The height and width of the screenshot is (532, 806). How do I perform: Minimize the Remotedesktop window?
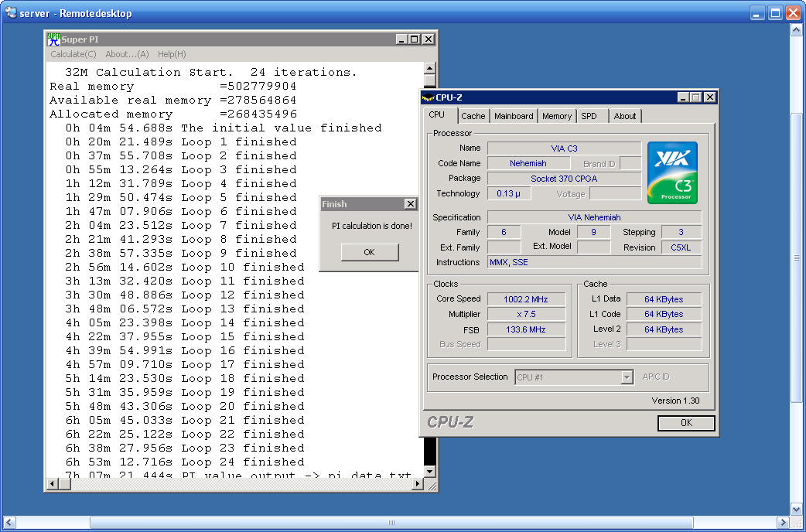[757, 13]
